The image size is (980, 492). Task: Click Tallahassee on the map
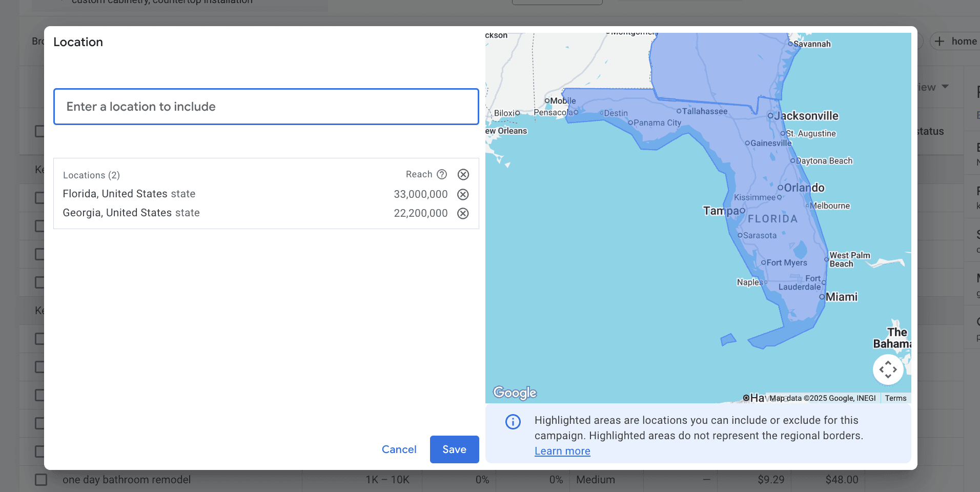(x=705, y=111)
